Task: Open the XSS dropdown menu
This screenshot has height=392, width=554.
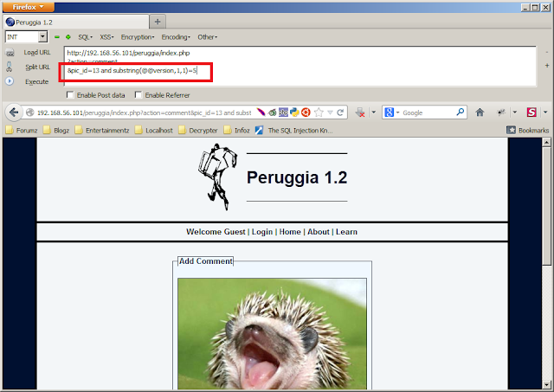Action: click(106, 36)
